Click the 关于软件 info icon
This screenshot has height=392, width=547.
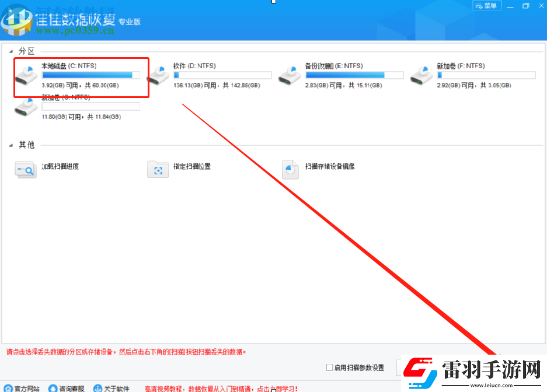pos(97,388)
